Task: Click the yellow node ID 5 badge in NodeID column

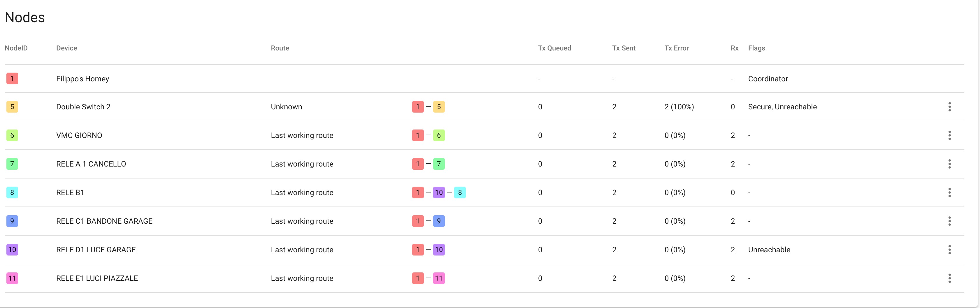Action: [x=12, y=107]
